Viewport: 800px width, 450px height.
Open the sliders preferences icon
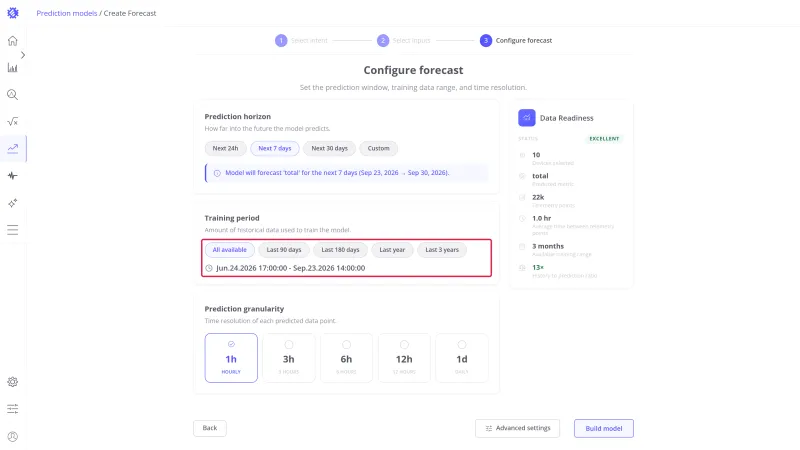point(13,409)
